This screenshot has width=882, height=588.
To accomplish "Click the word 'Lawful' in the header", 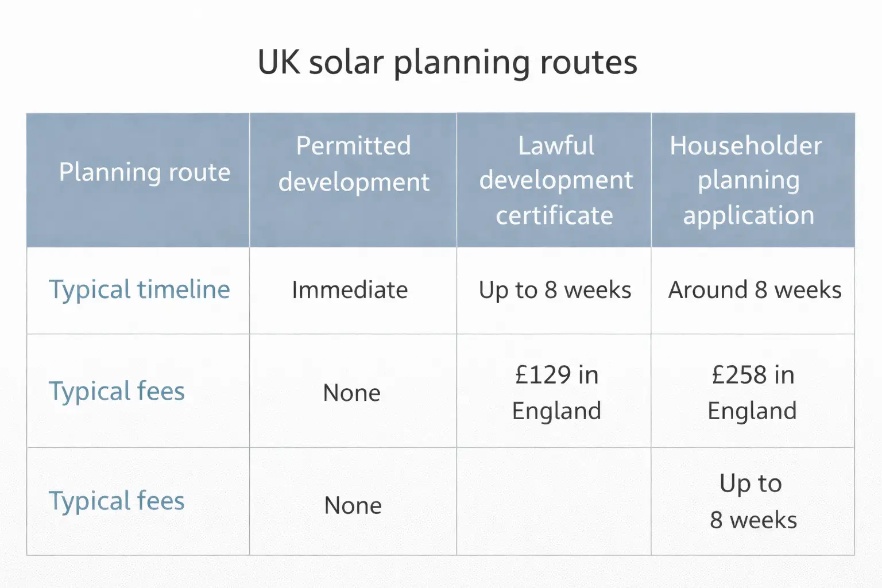I will point(556,146).
